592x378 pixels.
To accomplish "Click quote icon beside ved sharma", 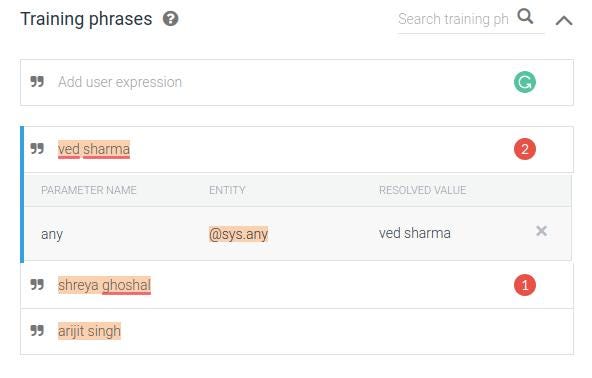I will 37,148.
